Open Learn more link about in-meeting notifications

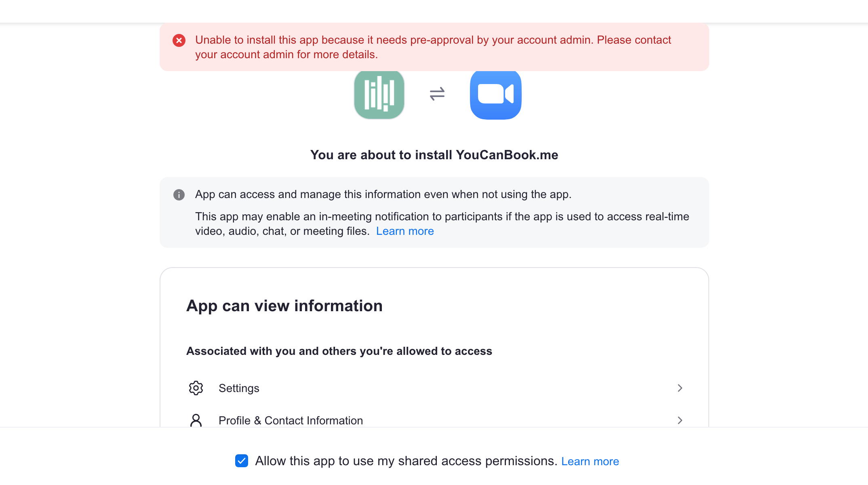click(405, 231)
